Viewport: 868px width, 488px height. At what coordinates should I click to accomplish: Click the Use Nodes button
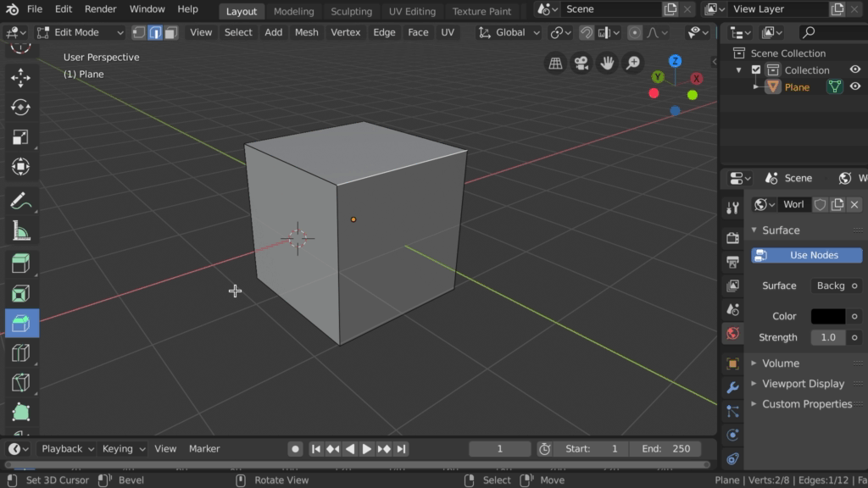(x=806, y=255)
